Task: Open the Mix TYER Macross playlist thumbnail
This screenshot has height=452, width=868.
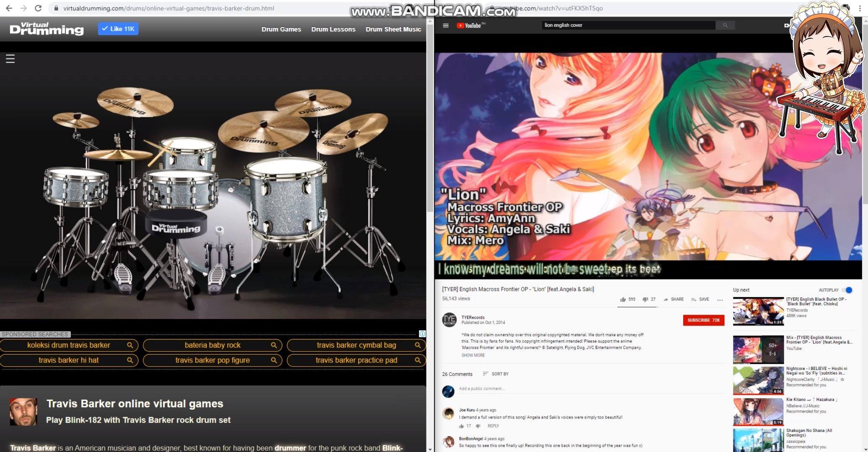Action: [x=758, y=349]
